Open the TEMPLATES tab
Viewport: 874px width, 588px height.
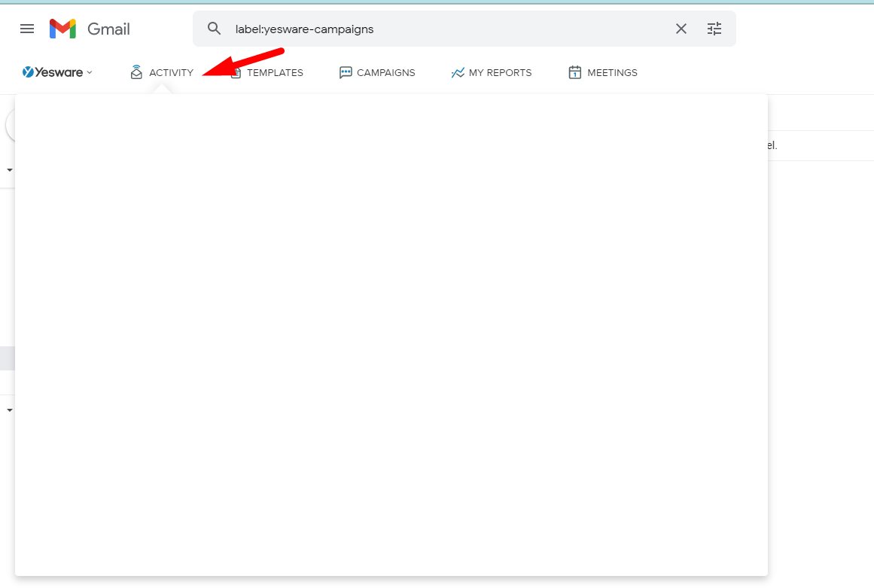[x=267, y=72]
